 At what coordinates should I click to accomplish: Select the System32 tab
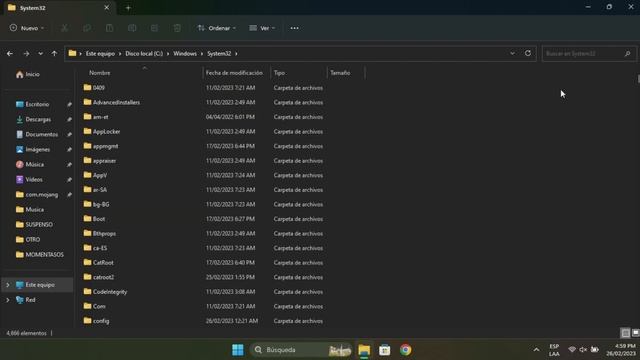point(59,8)
